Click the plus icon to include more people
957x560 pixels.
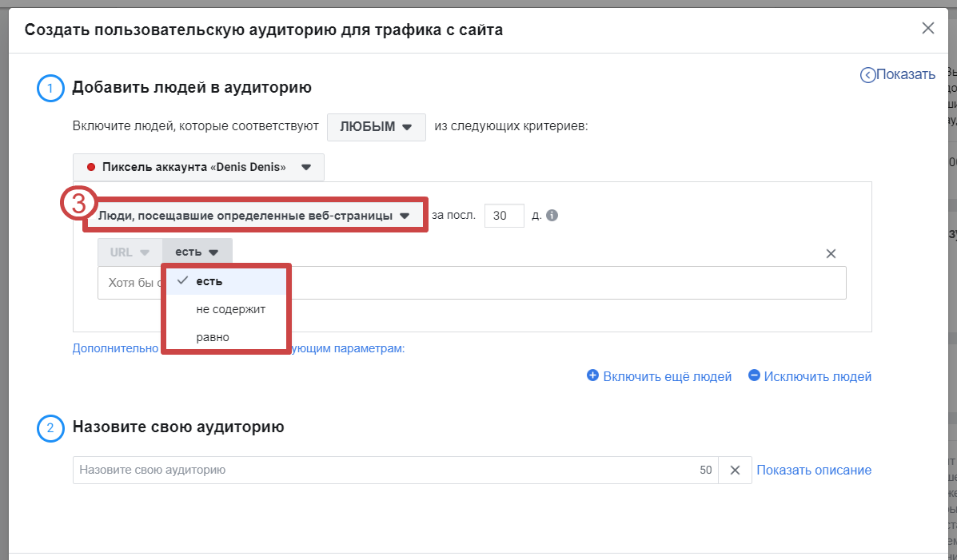(592, 375)
